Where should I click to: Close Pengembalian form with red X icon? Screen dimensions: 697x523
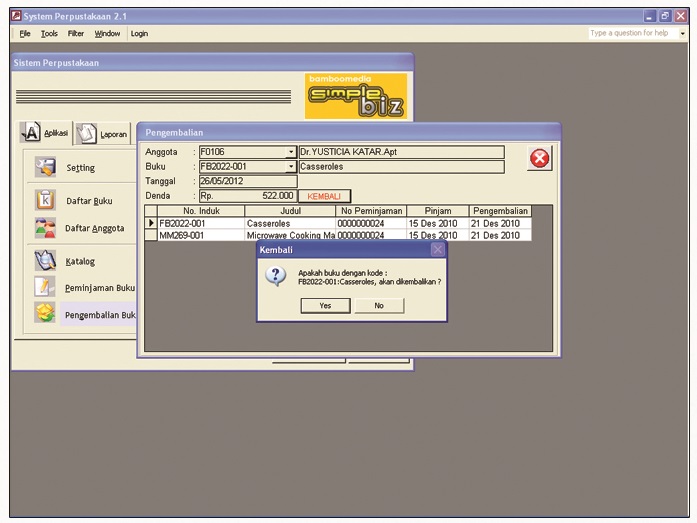point(540,158)
